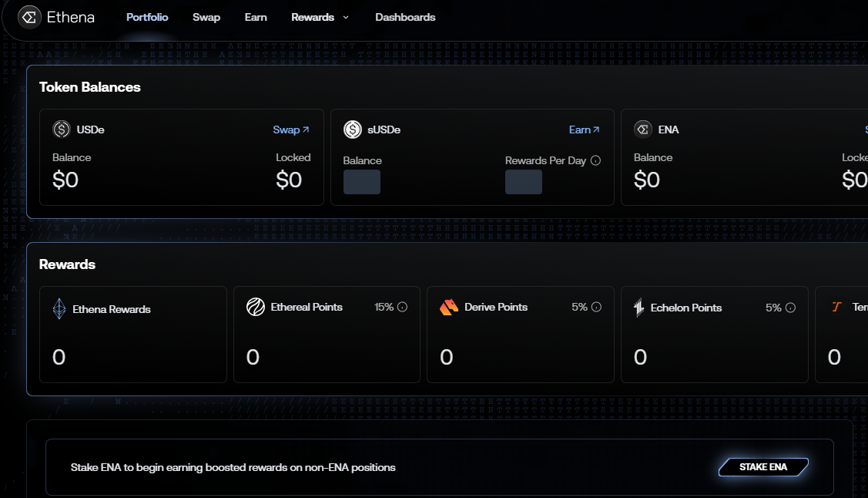Image resolution: width=868 pixels, height=498 pixels.
Task: Click the Echelon Points 0 value
Action: tap(640, 357)
